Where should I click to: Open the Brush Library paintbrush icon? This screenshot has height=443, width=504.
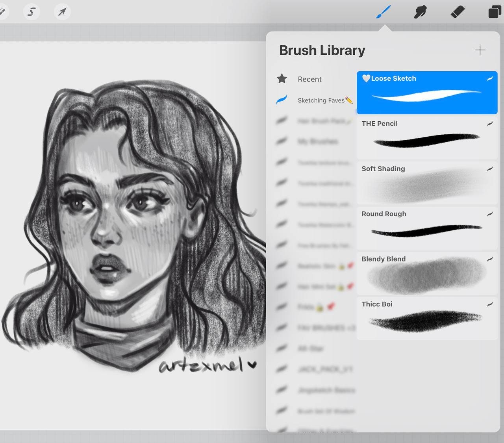click(383, 12)
